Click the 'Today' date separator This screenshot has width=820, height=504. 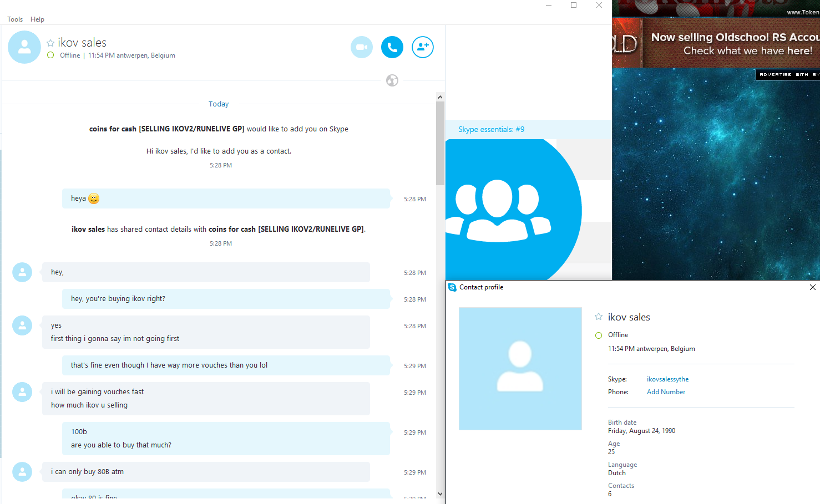219,104
